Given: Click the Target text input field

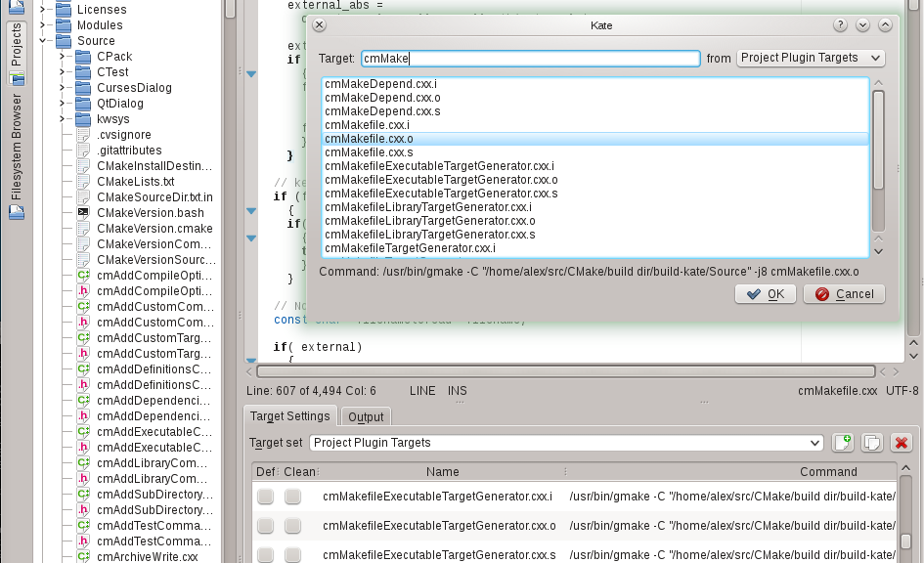Looking at the screenshot, I should (530, 59).
